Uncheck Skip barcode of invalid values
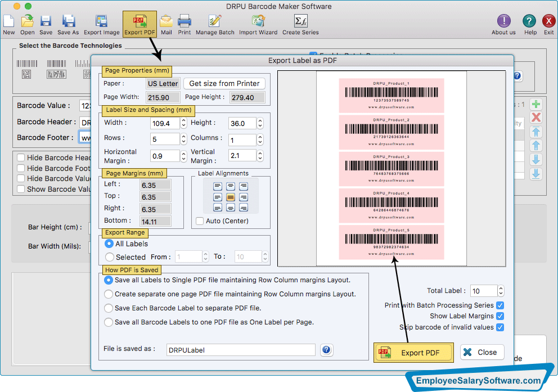This screenshot has height=392, width=558. pyautogui.click(x=500, y=327)
